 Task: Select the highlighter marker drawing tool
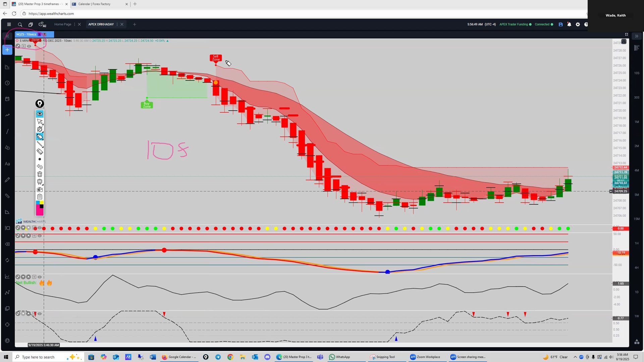click(40, 137)
